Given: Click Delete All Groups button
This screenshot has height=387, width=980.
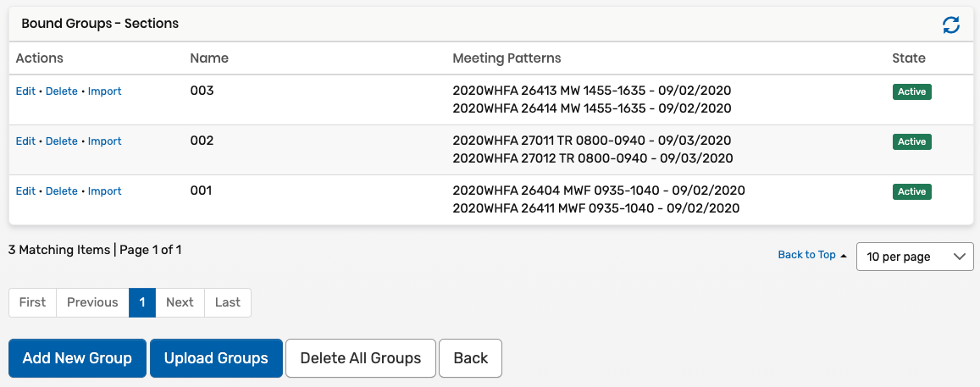Looking at the screenshot, I should [361, 358].
